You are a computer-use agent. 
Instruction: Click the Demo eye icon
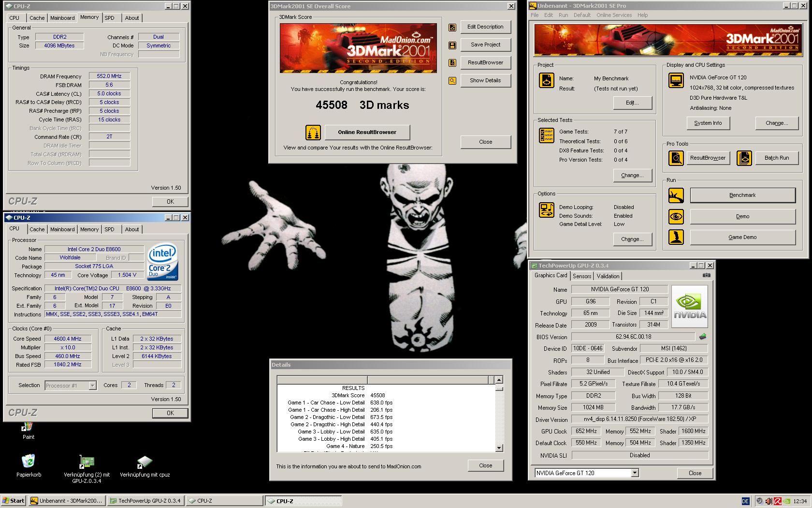click(x=676, y=216)
